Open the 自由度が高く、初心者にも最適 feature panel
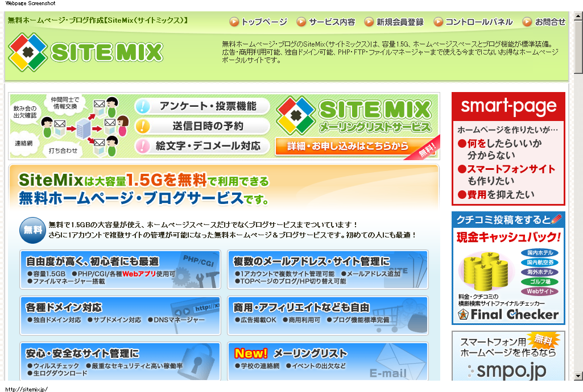Viewport: 583px width, 392px height. point(120,270)
